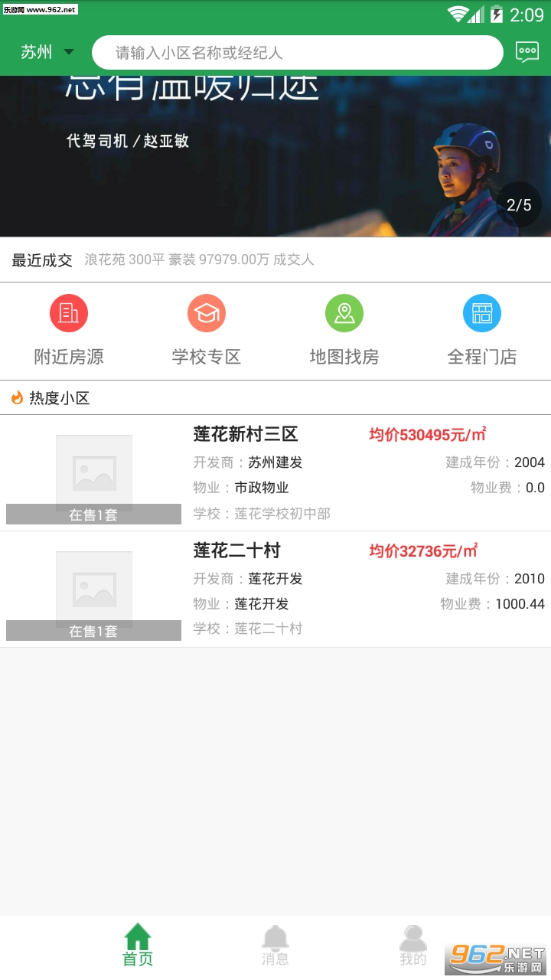Open the 莲花新村三区 placeholder thumbnail
This screenshot has width=551, height=980.
(x=94, y=473)
